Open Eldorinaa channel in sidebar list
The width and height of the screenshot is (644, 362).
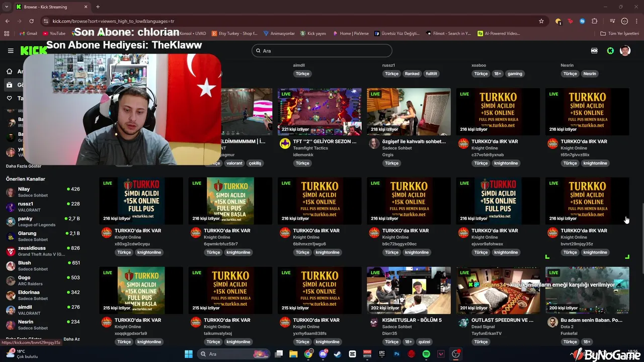tap(43, 295)
